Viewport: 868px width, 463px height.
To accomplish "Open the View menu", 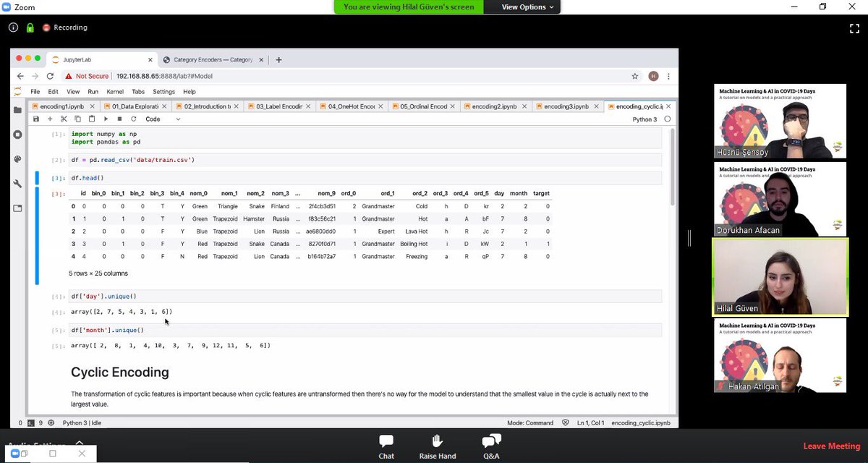I will tap(73, 92).
